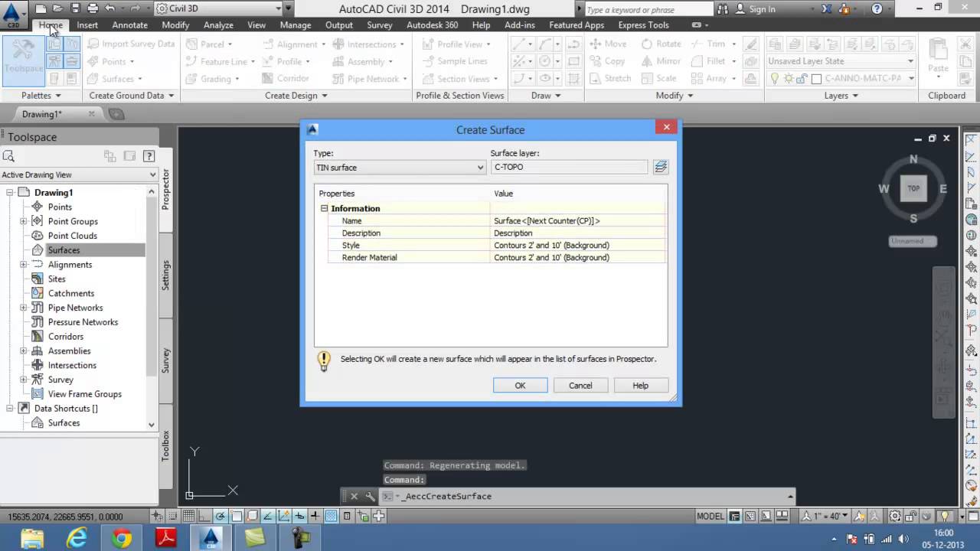Switch to the Settings tab of Toolspace
980x551 pixels.
pos(165,275)
